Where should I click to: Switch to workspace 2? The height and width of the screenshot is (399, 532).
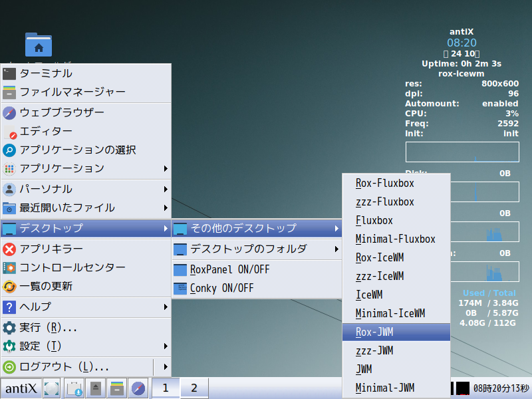click(194, 388)
